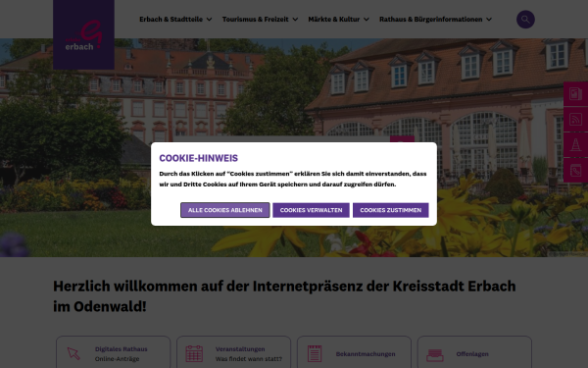Expand the Erbach & Stadtteile menu chevron
The image size is (588, 368).
point(210,20)
